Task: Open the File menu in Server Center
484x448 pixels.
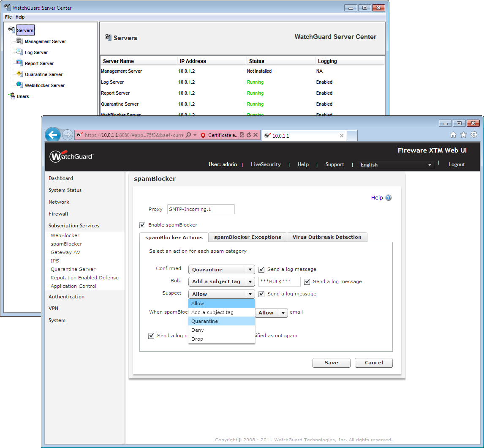Action: tap(8, 17)
